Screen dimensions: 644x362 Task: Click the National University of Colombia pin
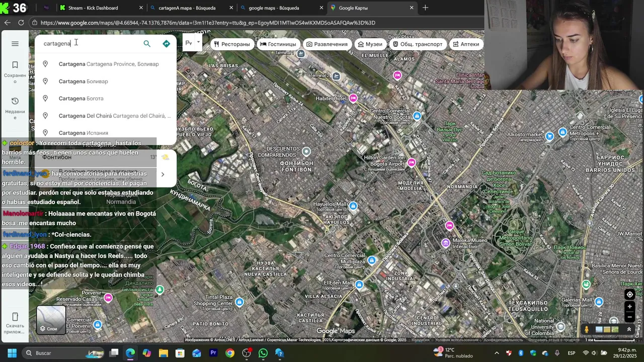click(x=560, y=327)
